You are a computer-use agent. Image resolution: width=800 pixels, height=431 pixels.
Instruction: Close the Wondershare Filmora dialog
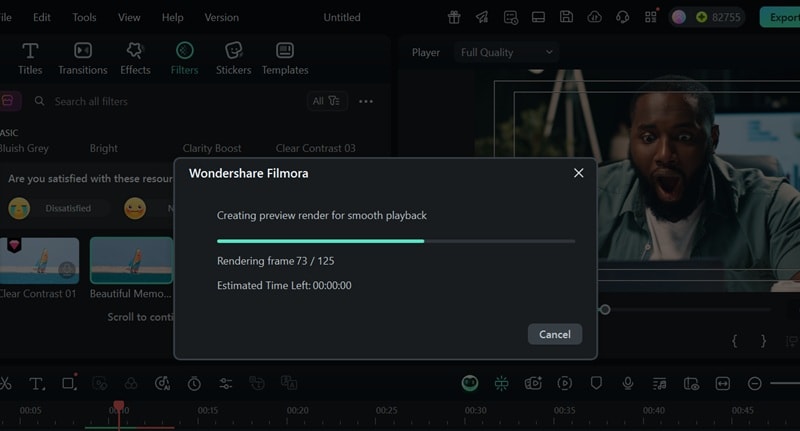[578, 173]
